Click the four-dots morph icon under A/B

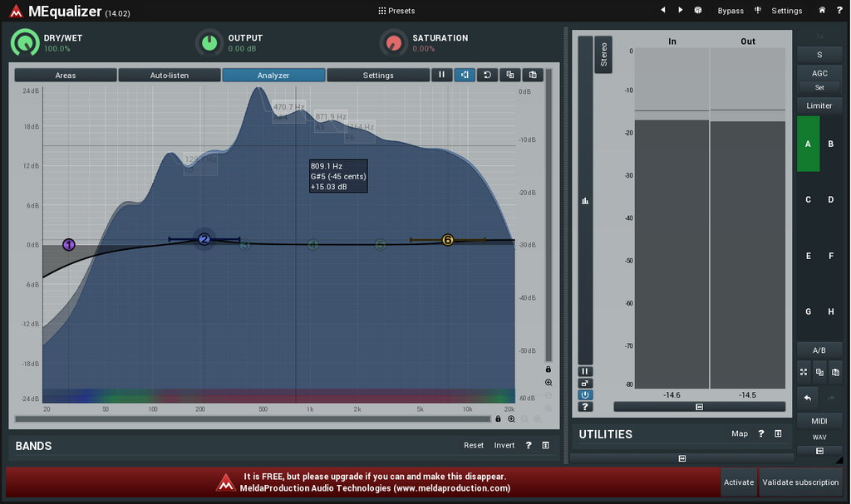pyautogui.click(x=804, y=372)
